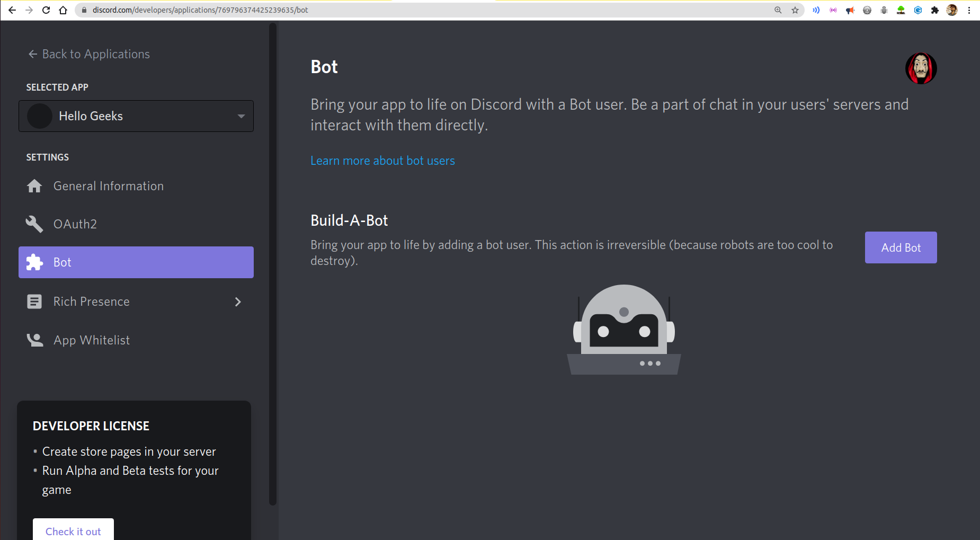Screen dimensions: 980x540
Task: Click the home icon beside General Information
Action: tap(34, 186)
